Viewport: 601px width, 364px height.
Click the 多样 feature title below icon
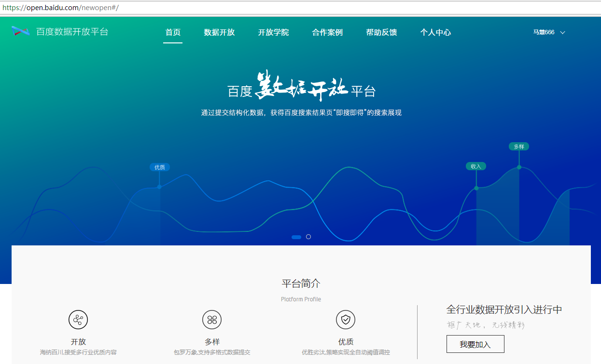coord(212,342)
